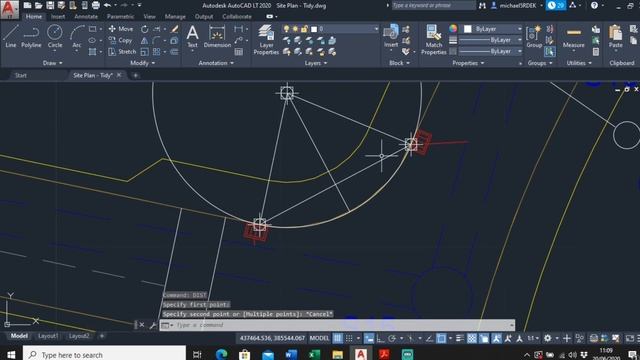The height and width of the screenshot is (360, 640).
Task: Activate the Move command
Action: click(121, 29)
